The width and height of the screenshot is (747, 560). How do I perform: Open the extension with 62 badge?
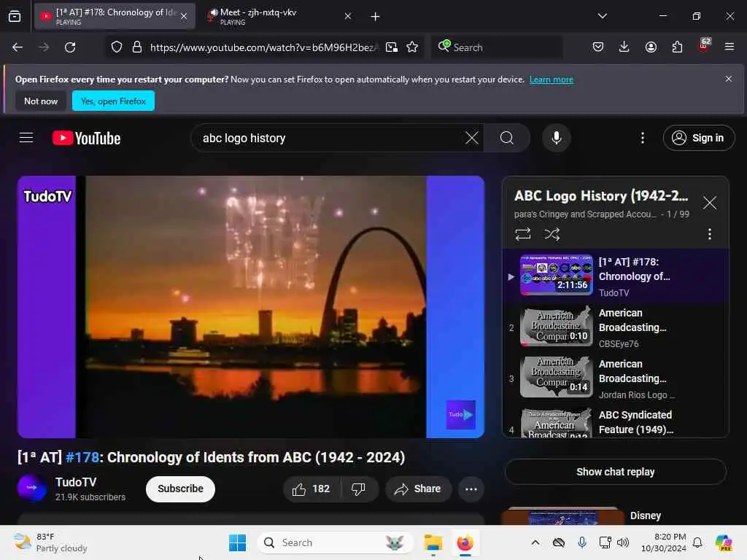coord(704,46)
